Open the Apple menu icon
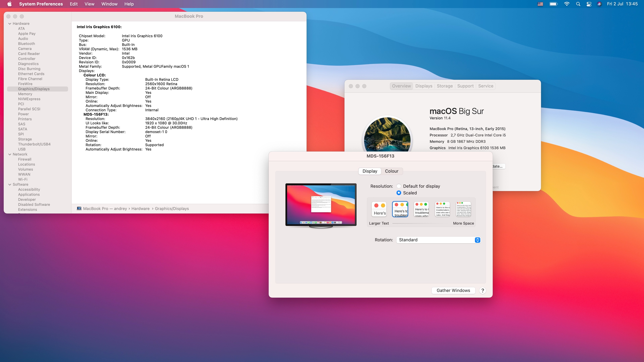Image resolution: width=644 pixels, height=362 pixels. (10, 4)
